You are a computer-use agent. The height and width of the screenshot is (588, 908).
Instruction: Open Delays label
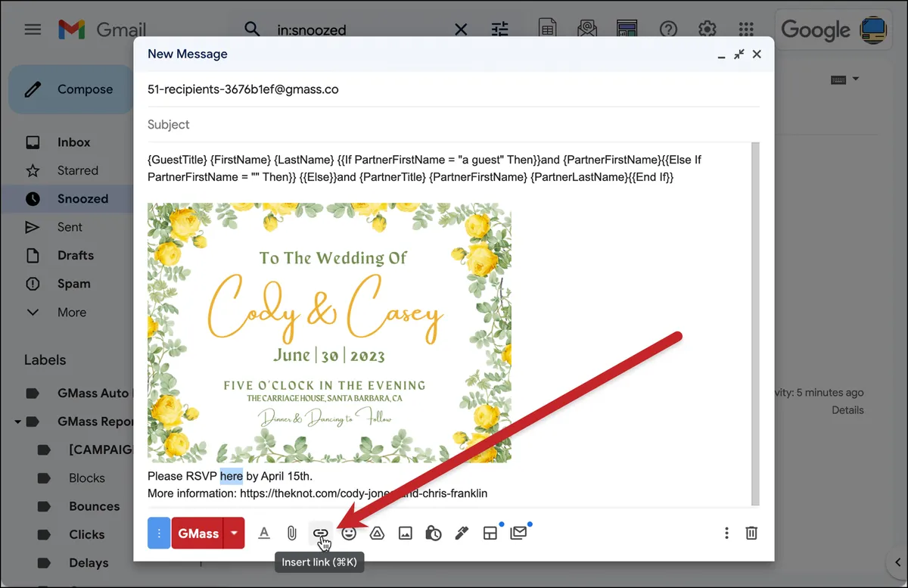pos(89,563)
